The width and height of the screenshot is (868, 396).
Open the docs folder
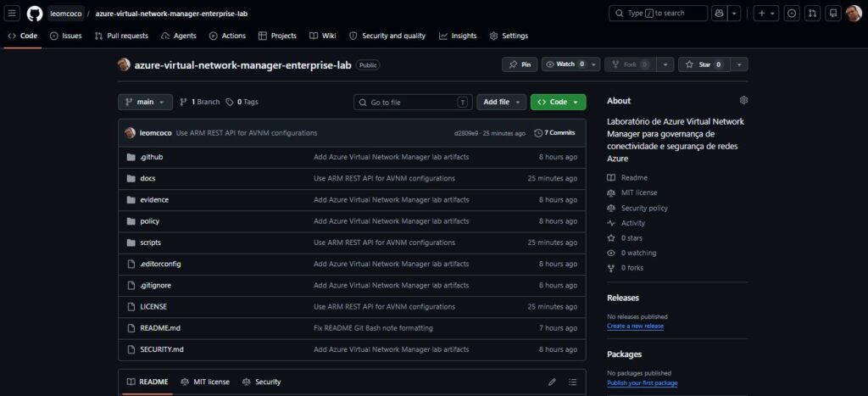147,178
